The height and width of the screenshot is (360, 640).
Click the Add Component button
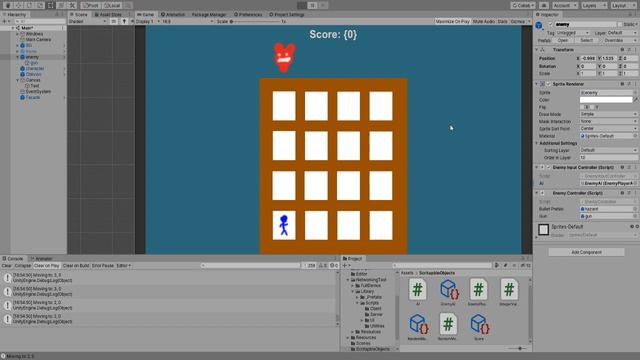[586, 252]
